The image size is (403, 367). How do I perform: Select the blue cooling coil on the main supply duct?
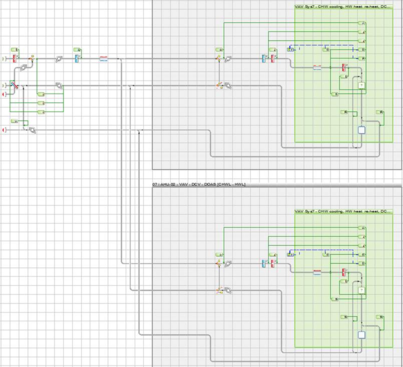77,59
